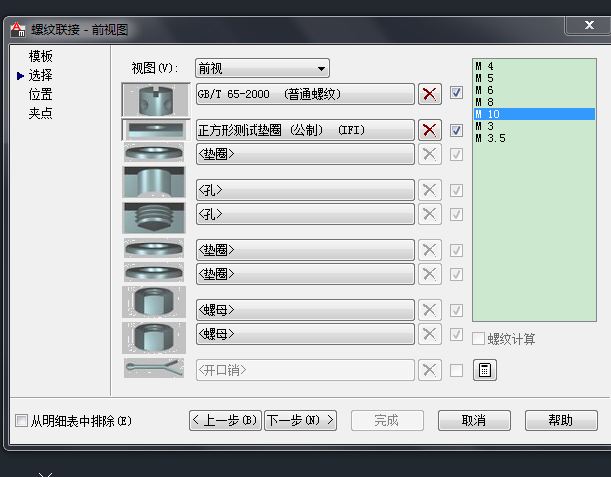Open the first <孔> selection field
The height and width of the screenshot is (477, 611).
click(305, 190)
